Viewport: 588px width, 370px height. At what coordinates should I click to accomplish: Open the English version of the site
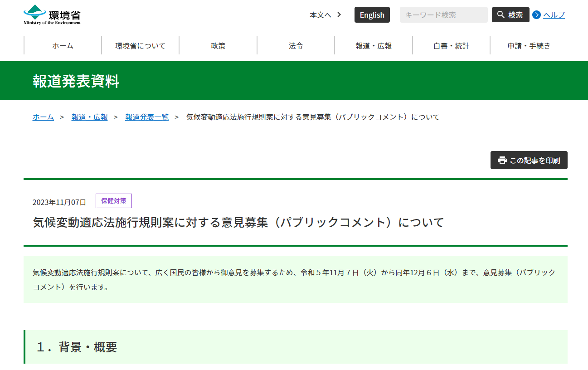coord(372,15)
